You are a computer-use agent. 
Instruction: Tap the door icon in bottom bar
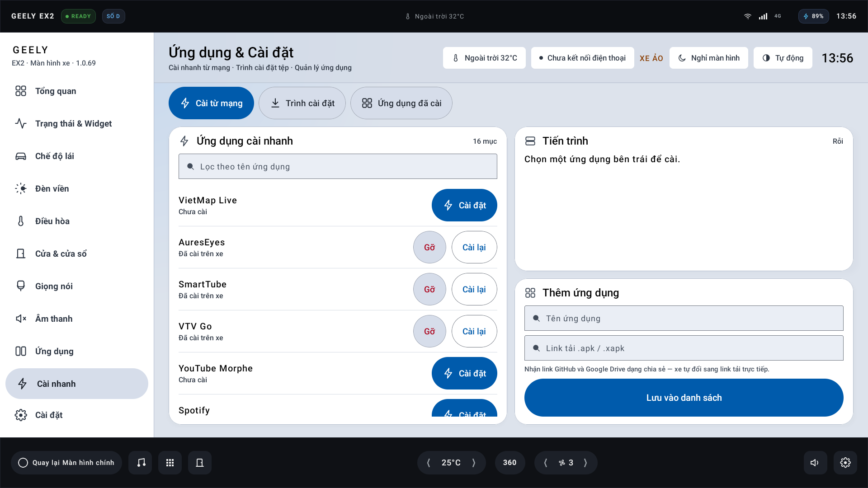pos(200,463)
